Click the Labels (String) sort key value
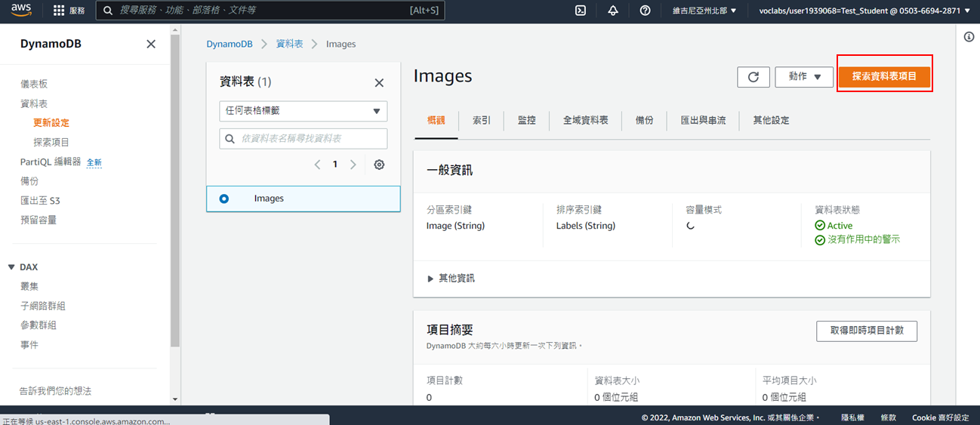This screenshot has width=980, height=425. click(x=586, y=226)
